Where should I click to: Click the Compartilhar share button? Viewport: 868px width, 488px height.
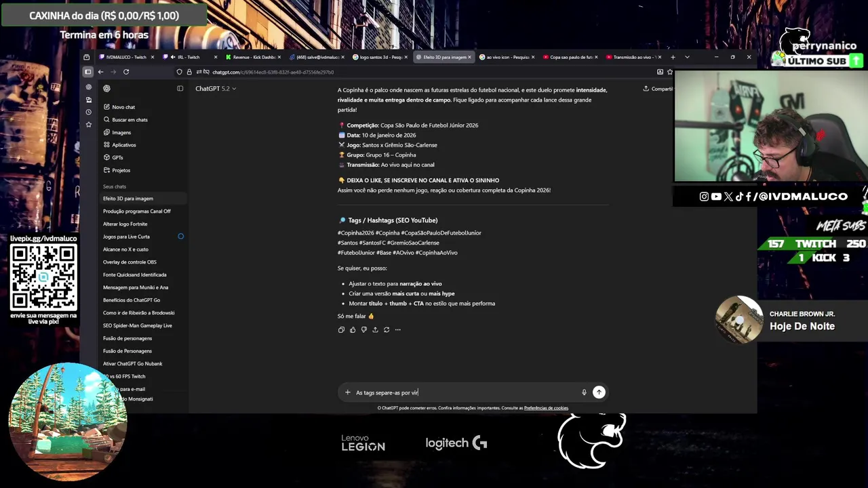tap(658, 89)
